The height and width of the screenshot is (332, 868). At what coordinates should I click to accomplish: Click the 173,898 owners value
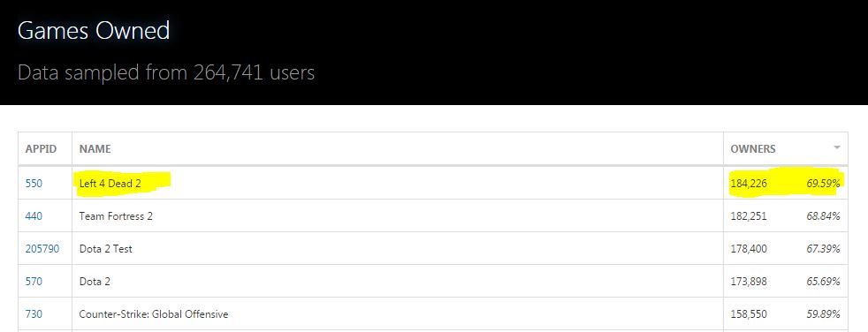(749, 282)
